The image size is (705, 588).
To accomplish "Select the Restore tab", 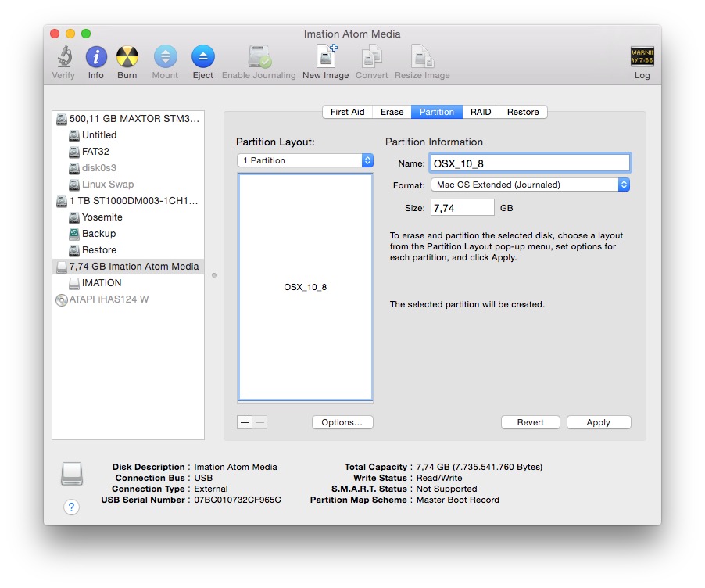I will coord(522,112).
